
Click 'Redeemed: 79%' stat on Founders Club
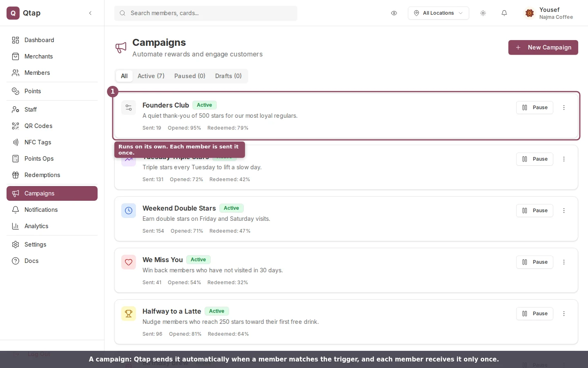click(x=228, y=128)
